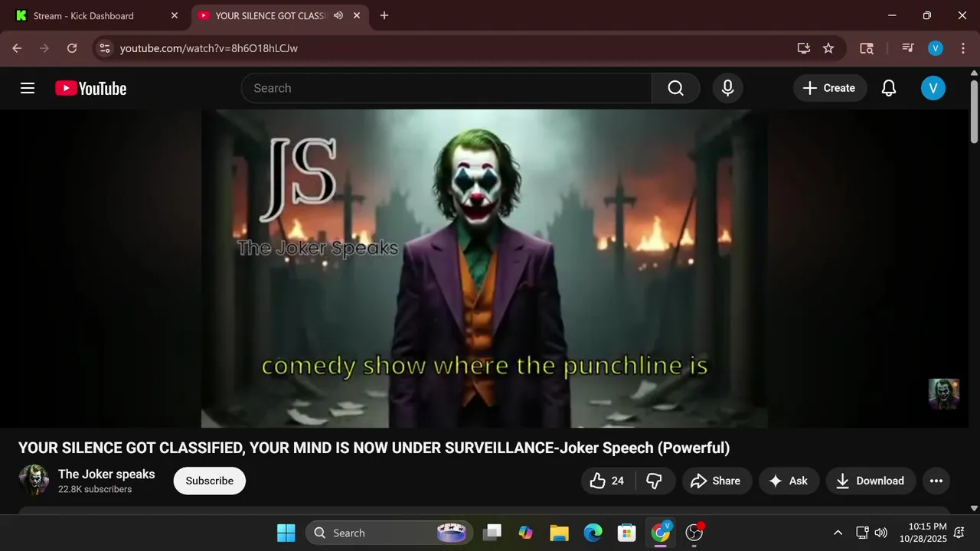Start voice search with microphone icon
980x551 pixels.
coord(727,88)
